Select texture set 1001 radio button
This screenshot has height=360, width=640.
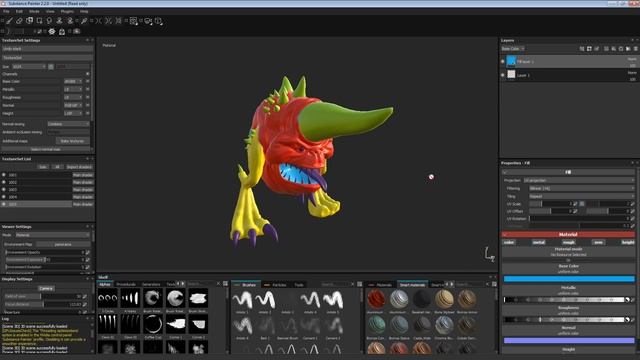[4, 175]
